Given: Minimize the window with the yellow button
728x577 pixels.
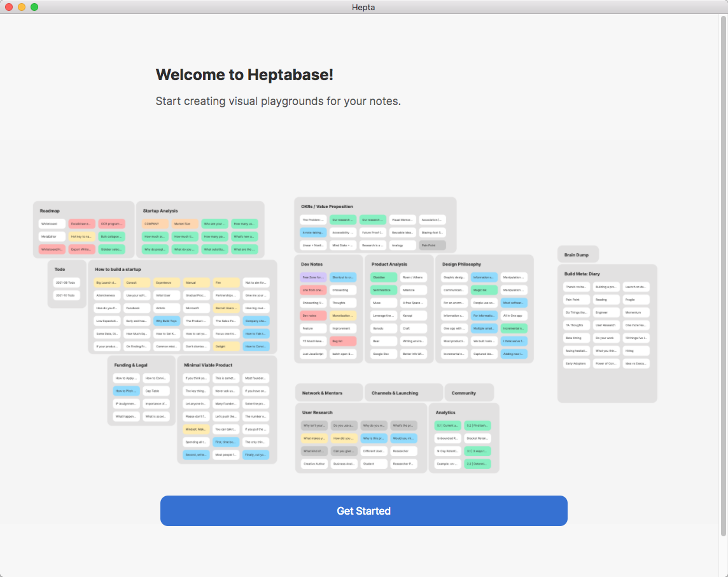Looking at the screenshot, I should tap(22, 7).
